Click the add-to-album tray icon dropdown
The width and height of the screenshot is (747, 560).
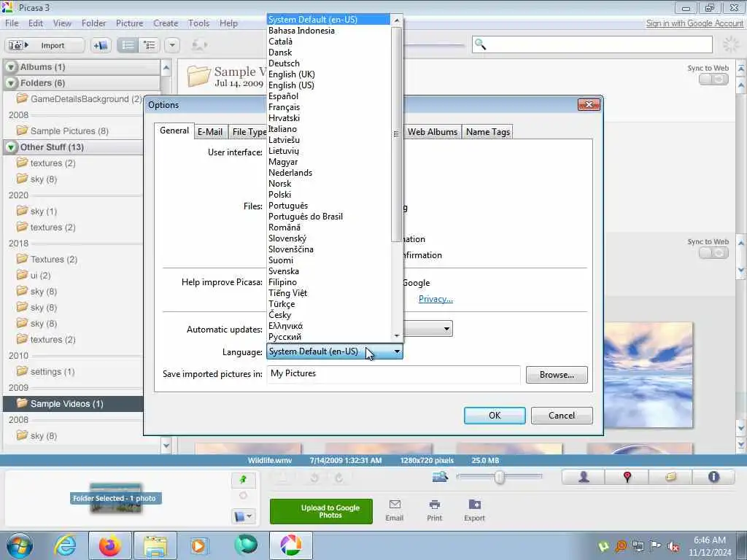click(244, 516)
